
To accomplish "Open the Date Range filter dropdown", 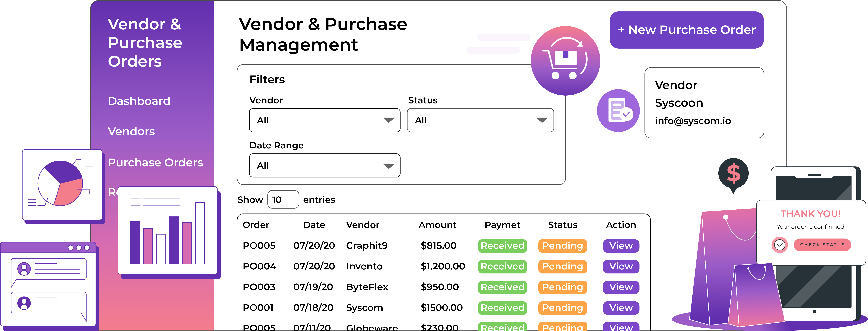I will [325, 166].
